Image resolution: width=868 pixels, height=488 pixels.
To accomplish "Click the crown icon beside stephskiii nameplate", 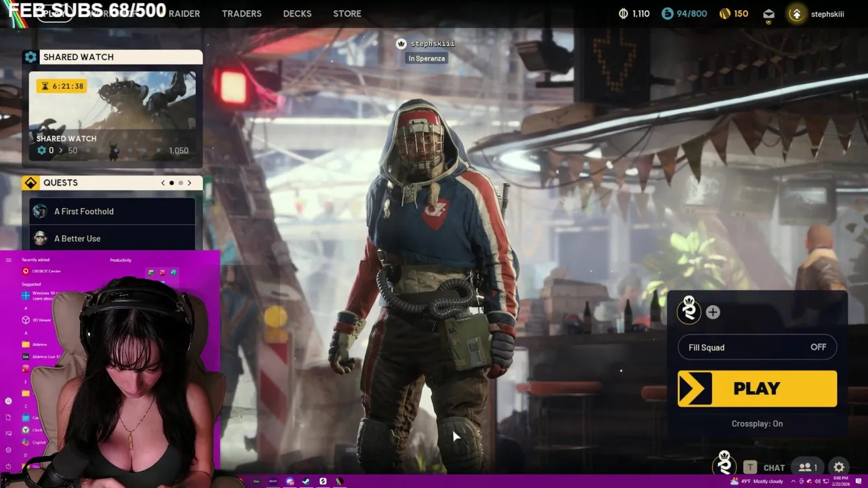I will [401, 43].
